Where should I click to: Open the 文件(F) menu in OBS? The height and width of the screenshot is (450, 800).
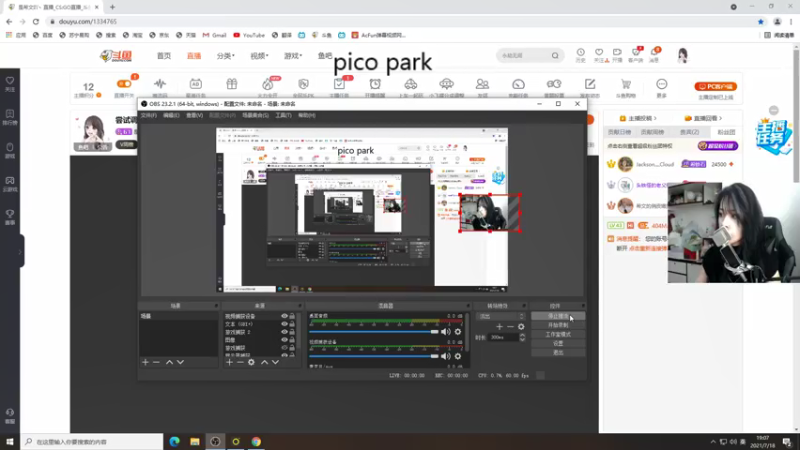pyautogui.click(x=148, y=116)
